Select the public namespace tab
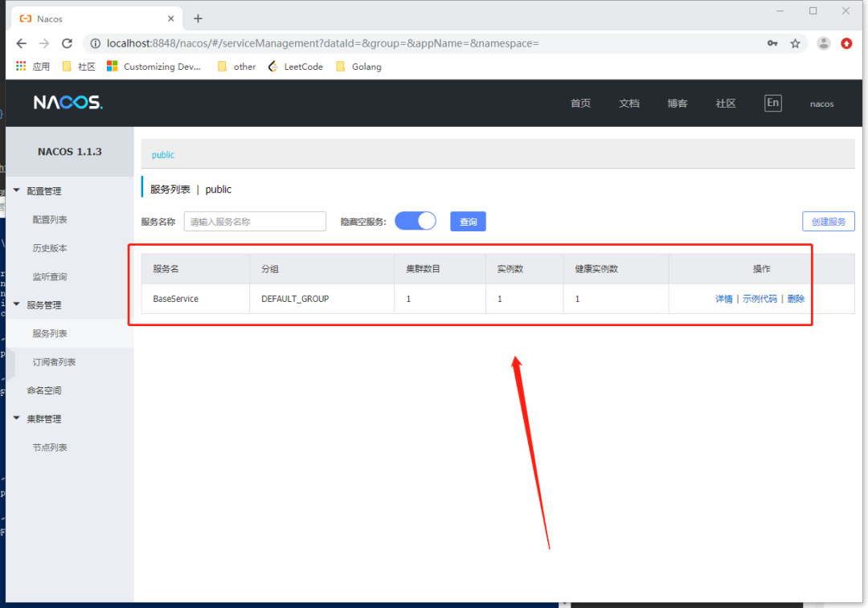This screenshot has width=868, height=608. [162, 155]
